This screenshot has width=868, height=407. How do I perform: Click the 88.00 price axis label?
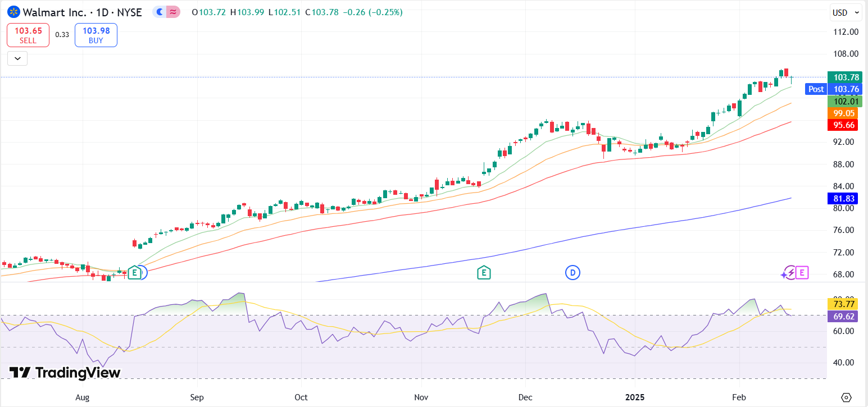844,164
